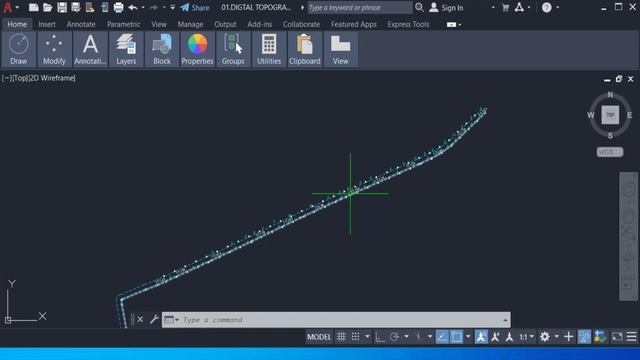640x360 pixels.
Task: Click the Open file folder icon
Action: pos(47,7)
